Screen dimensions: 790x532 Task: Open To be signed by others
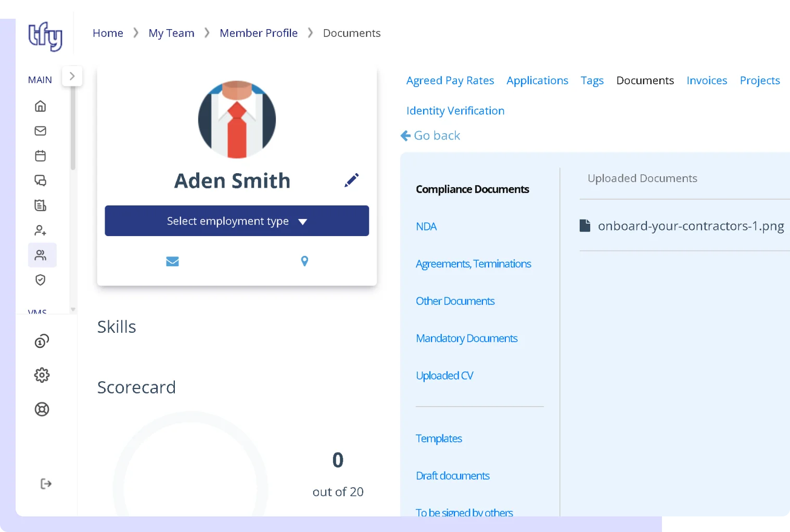click(x=464, y=512)
